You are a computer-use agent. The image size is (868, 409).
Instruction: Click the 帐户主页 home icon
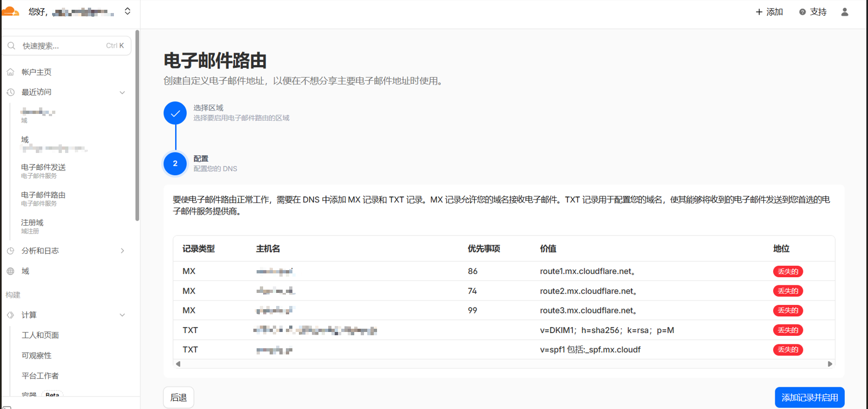click(10, 72)
